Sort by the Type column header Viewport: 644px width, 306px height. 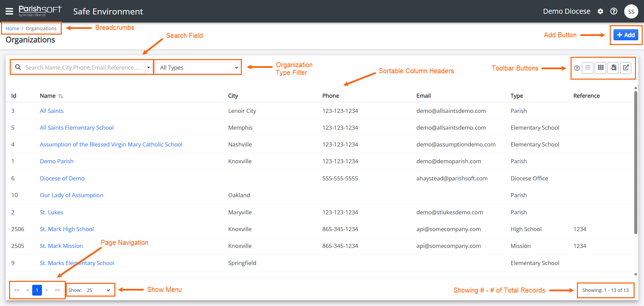(517, 96)
